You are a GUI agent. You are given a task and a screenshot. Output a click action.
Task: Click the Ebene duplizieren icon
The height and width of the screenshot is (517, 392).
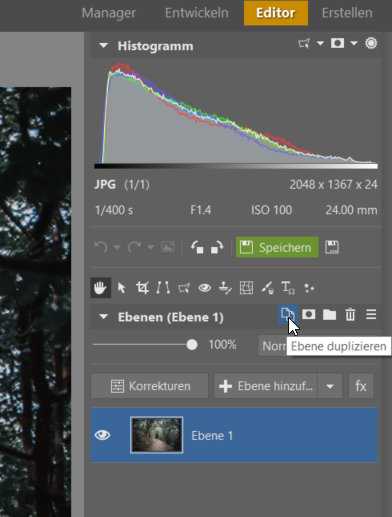(288, 314)
